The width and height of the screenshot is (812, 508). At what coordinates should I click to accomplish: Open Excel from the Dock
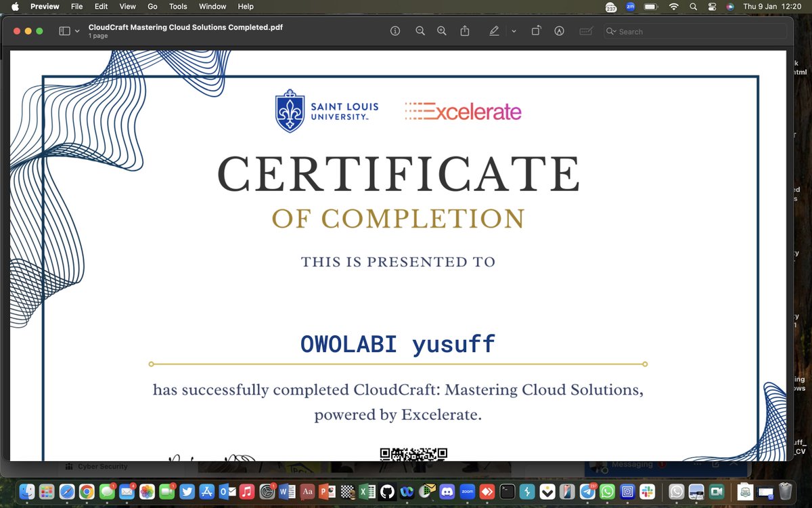point(367,492)
